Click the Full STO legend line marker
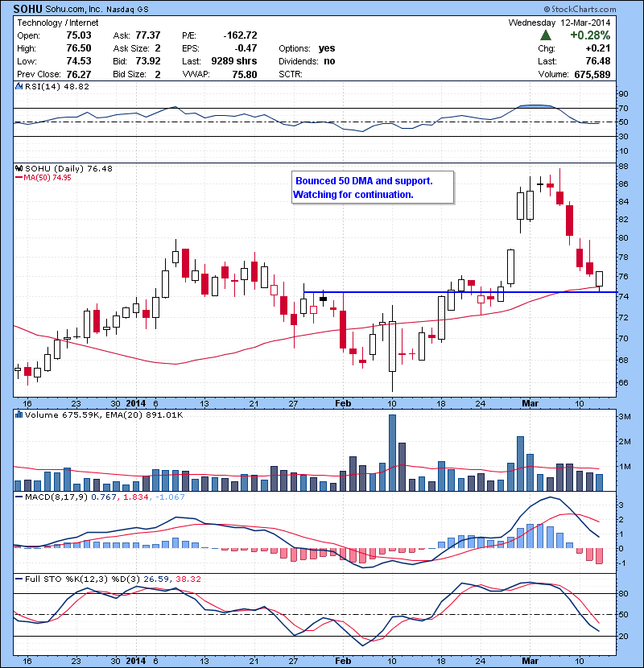The width and height of the screenshot is (644, 668). pyautogui.click(x=19, y=579)
